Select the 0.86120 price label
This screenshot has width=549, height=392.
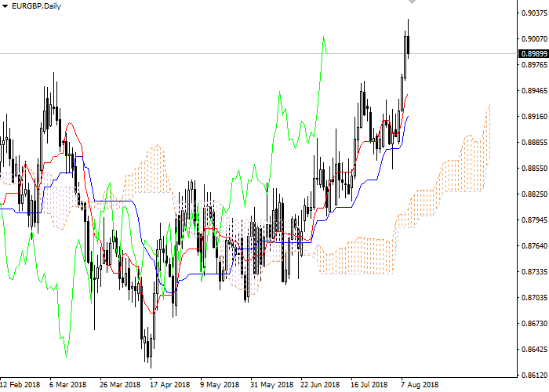pos(534,376)
